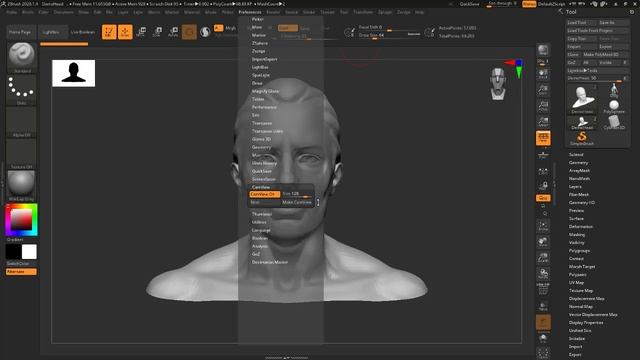Image resolution: width=640 pixels, height=360 pixels.
Task: Click the Gizmo 3D icon
Action: (189, 32)
